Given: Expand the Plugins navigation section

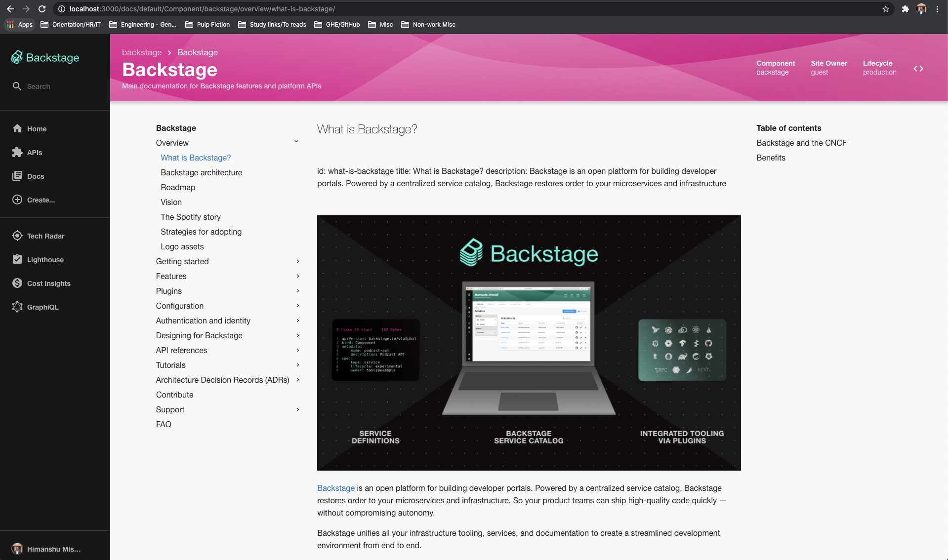Looking at the screenshot, I should tap(297, 291).
